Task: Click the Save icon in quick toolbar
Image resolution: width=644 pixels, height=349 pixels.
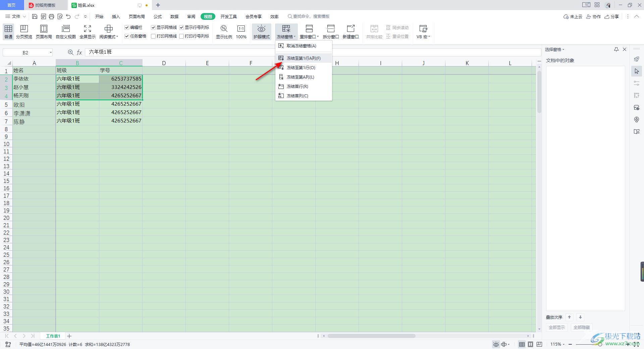Action: coord(35,16)
